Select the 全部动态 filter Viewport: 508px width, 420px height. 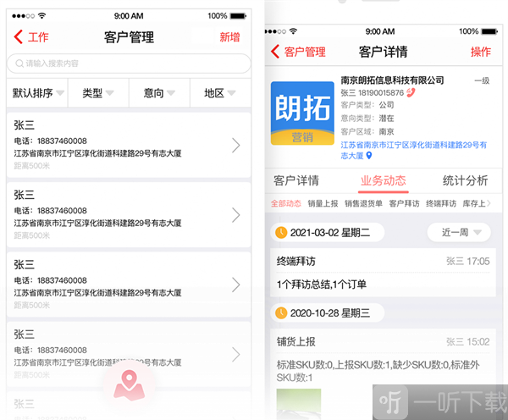click(x=286, y=203)
